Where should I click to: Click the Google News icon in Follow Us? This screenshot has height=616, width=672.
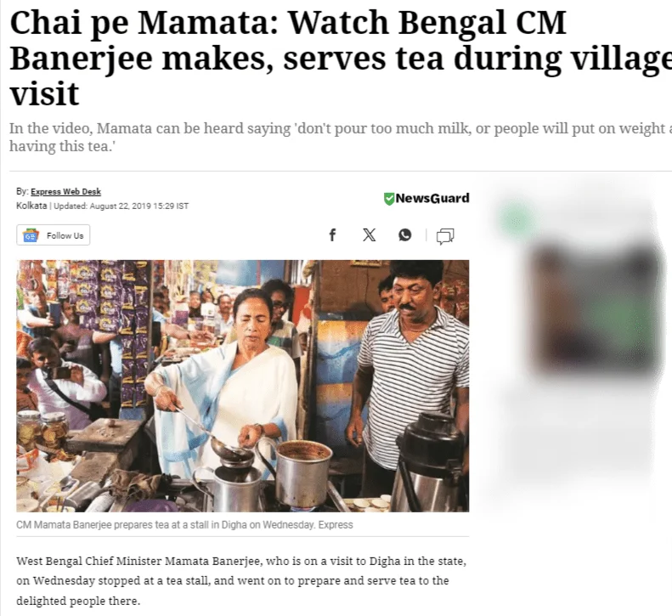[x=31, y=235]
